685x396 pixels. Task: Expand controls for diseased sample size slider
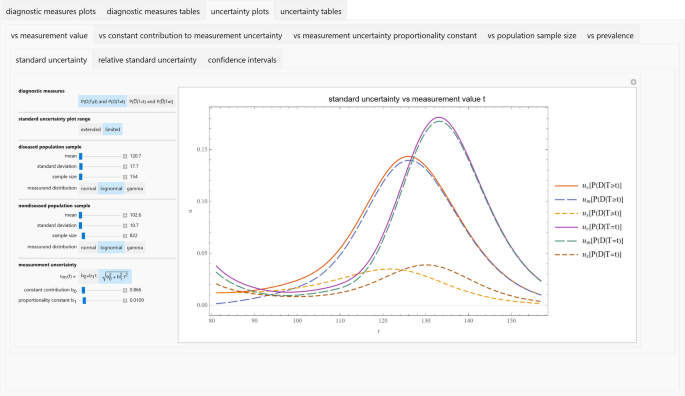click(x=125, y=177)
